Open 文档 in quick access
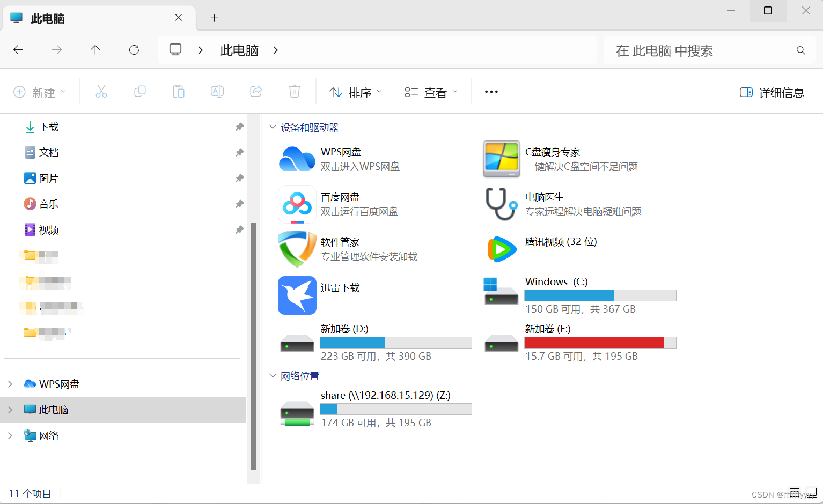Image resolution: width=823 pixels, height=504 pixels. point(42,153)
